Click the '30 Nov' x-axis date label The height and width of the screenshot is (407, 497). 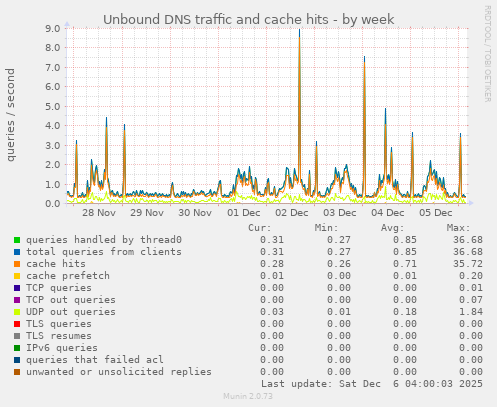195,213
